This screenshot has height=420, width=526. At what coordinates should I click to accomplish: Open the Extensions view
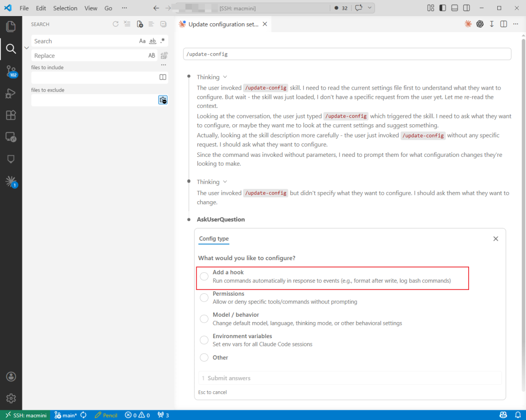click(11, 115)
